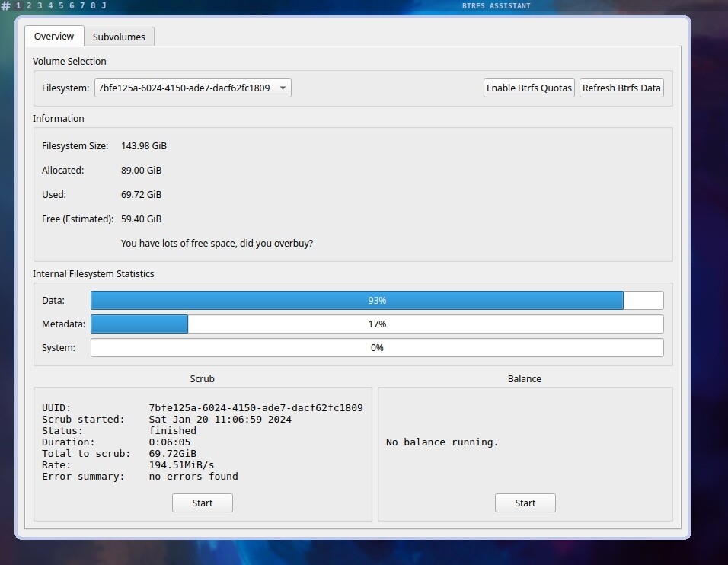Click the Used value 69.72 GiB

(x=141, y=194)
